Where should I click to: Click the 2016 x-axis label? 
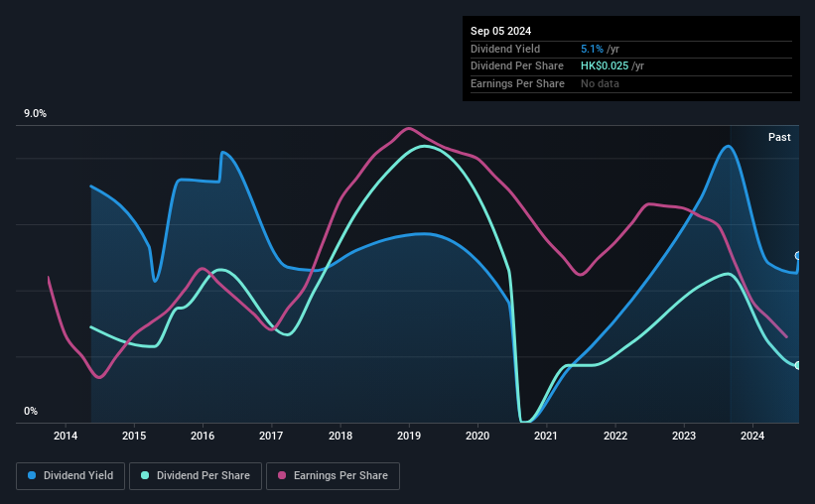pyautogui.click(x=203, y=436)
